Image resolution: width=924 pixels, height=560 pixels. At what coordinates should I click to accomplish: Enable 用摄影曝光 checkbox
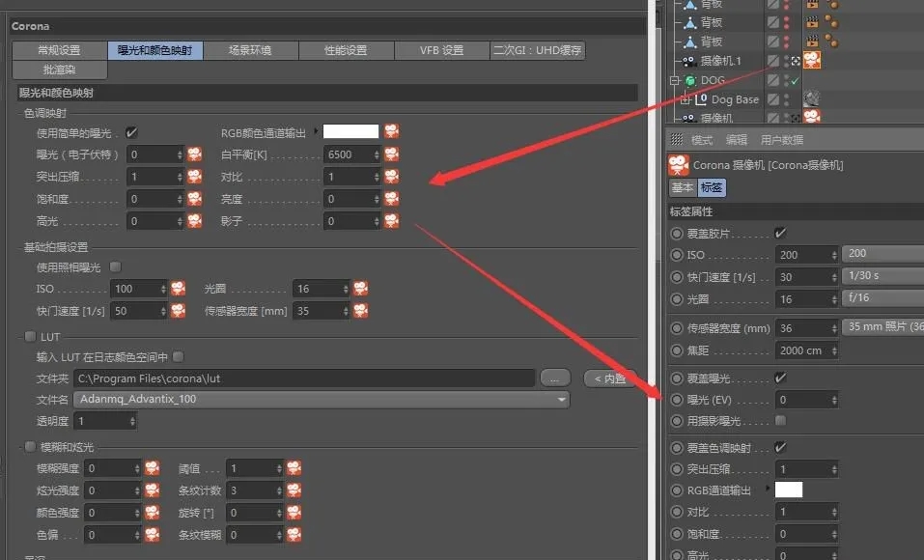[x=780, y=420]
